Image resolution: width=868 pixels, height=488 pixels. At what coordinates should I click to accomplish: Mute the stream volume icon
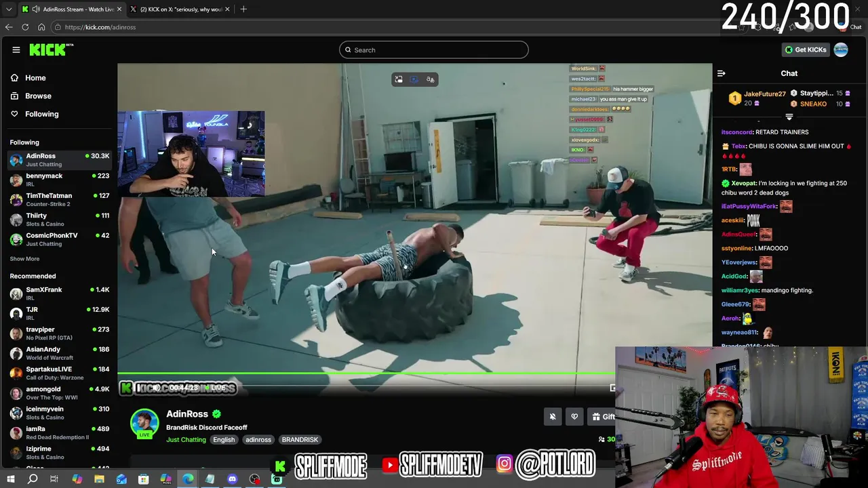pyautogui.click(x=157, y=388)
